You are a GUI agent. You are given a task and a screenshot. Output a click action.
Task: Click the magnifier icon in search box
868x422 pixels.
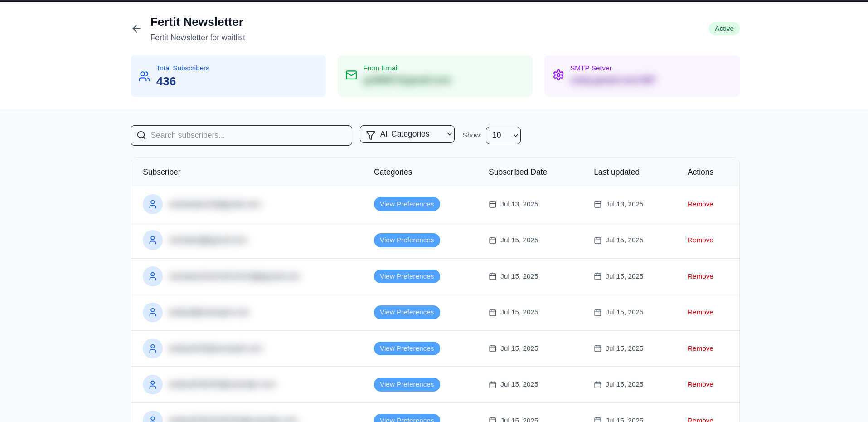141,135
